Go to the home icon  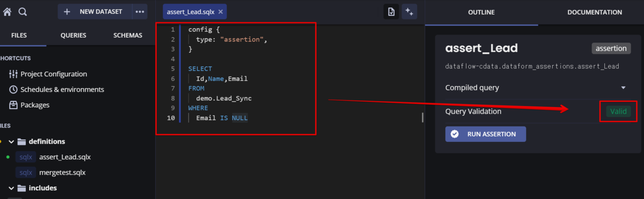click(7, 11)
